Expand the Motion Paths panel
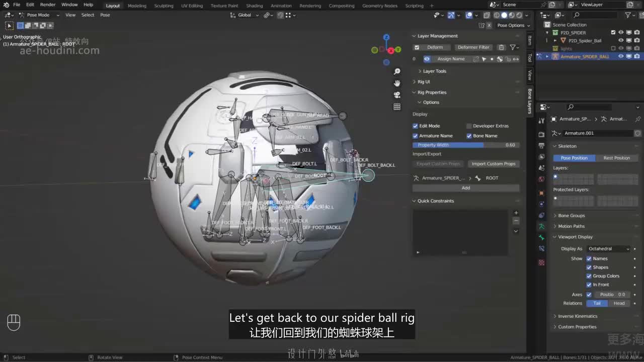Screen dimensions: 644x362 click(571, 226)
